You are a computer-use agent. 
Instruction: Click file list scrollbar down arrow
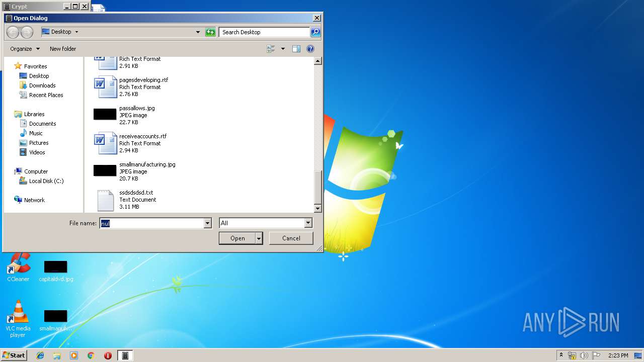[317, 208]
